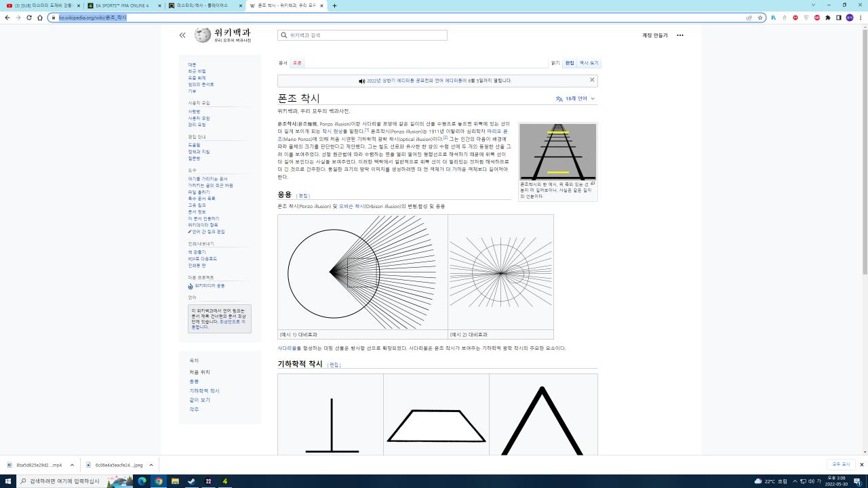Image resolution: width=868 pixels, height=488 pixels.
Task: Open the three-dots user menu on Wikipedia
Action: pos(680,35)
